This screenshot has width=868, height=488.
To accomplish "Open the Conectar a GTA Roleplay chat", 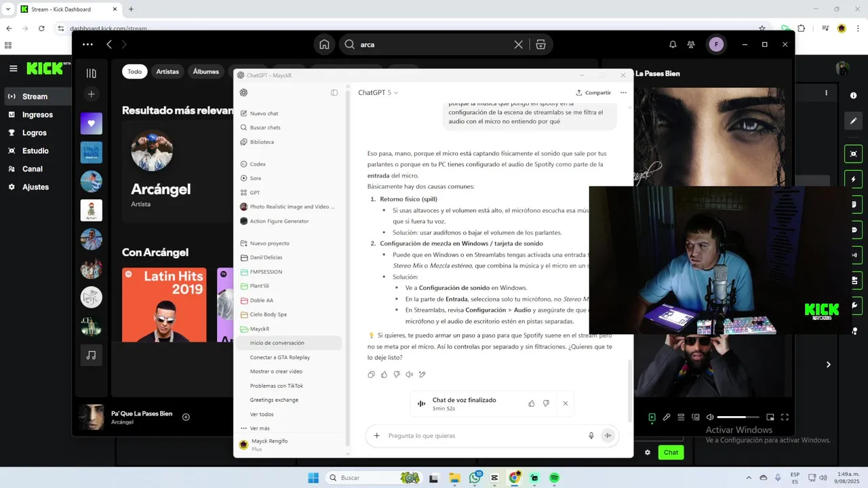I will tap(280, 357).
